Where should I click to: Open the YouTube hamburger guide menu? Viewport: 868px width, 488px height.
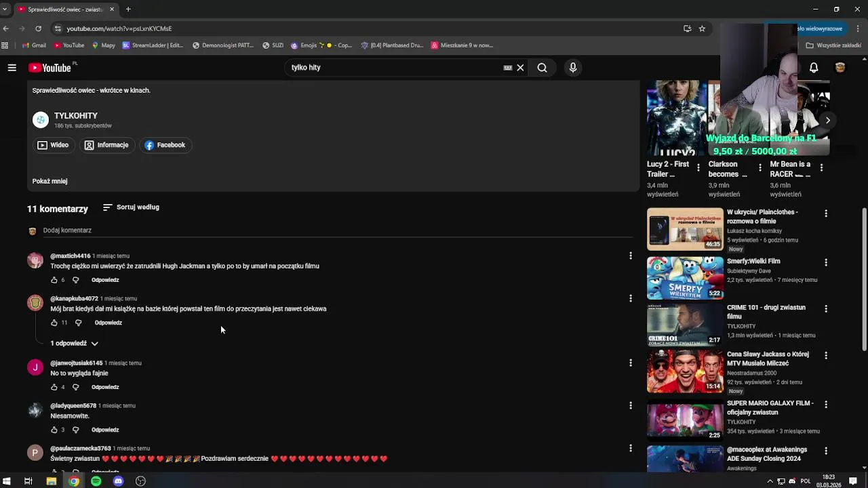click(12, 68)
